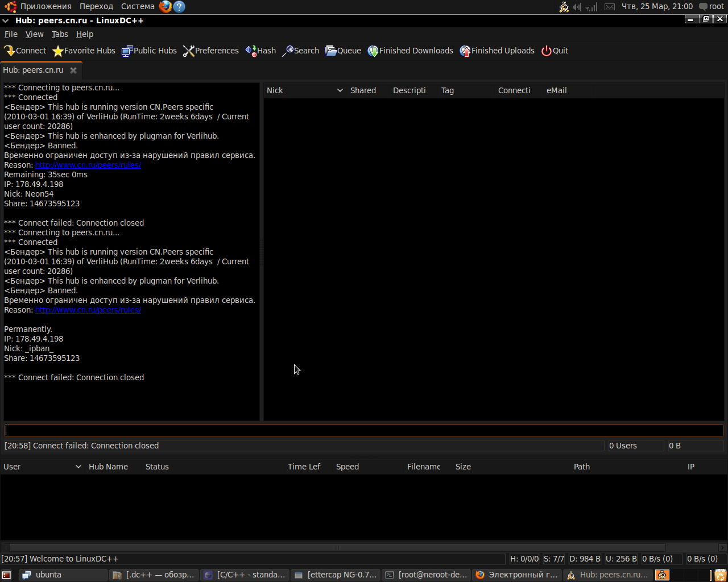Open the download Queue
This screenshot has height=582, width=728.
[343, 51]
